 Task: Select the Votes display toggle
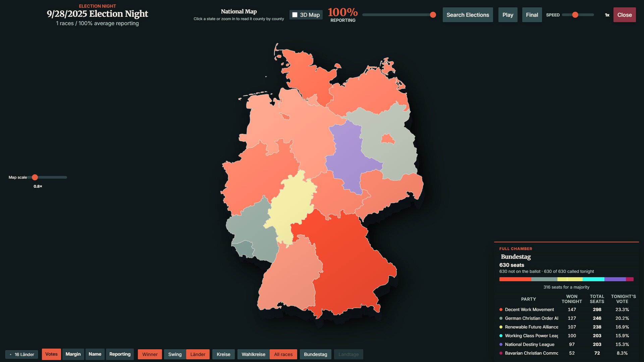click(x=51, y=354)
